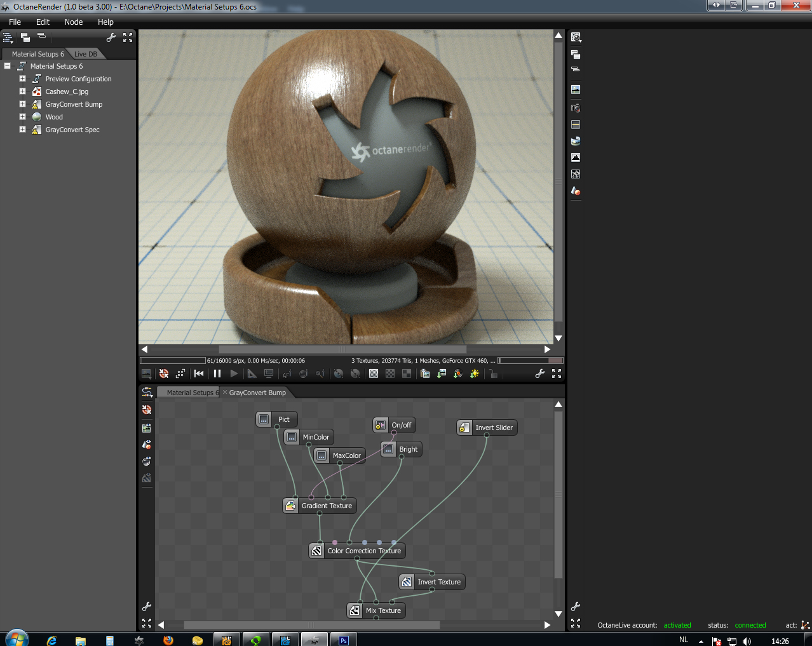Select the Pict node
The height and width of the screenshot is (646, 812).
277,419
